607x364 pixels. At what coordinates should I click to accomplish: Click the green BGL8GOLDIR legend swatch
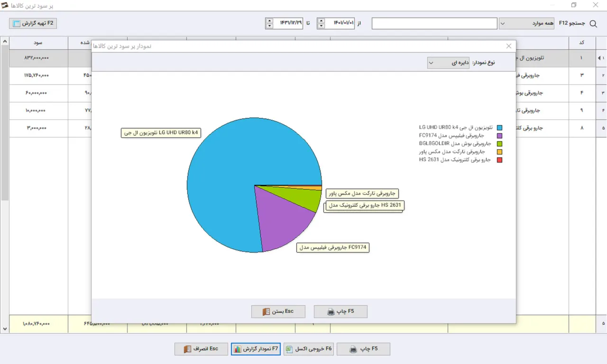pyautogui.click(x=499, y=144)
